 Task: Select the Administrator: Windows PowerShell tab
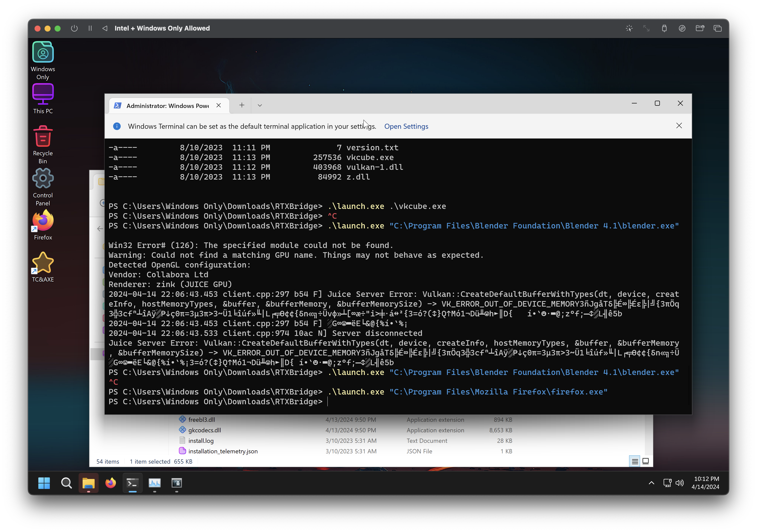point(167,106)
